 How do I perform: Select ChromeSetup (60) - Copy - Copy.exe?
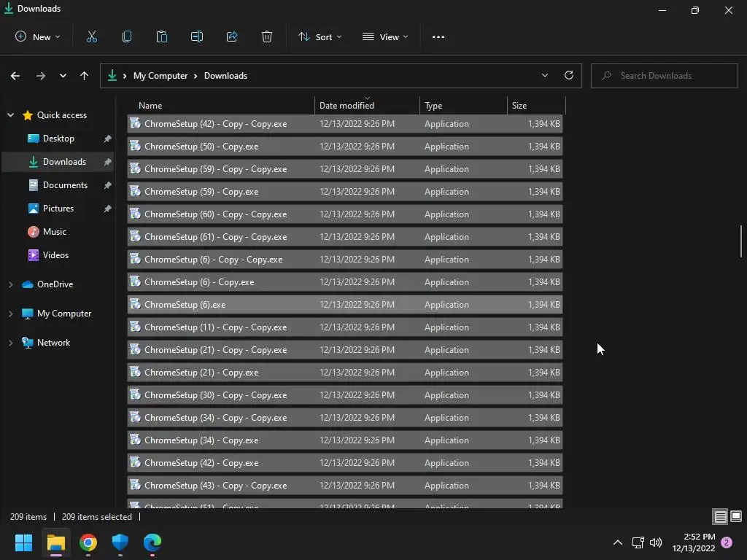[x=345, y=214]
